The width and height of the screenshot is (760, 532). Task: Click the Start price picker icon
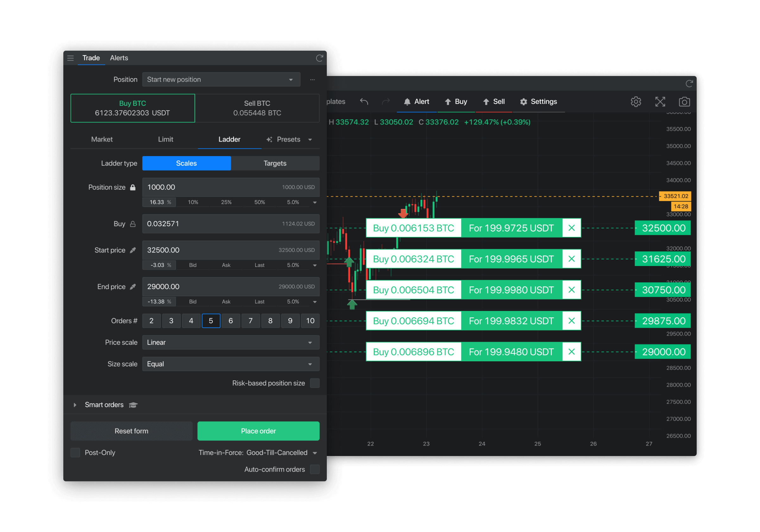pyautogui.click(x=133, y=250)
